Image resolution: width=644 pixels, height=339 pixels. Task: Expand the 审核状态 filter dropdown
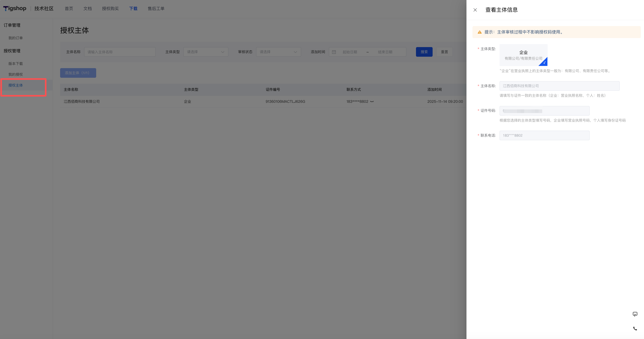coord(278,52)
